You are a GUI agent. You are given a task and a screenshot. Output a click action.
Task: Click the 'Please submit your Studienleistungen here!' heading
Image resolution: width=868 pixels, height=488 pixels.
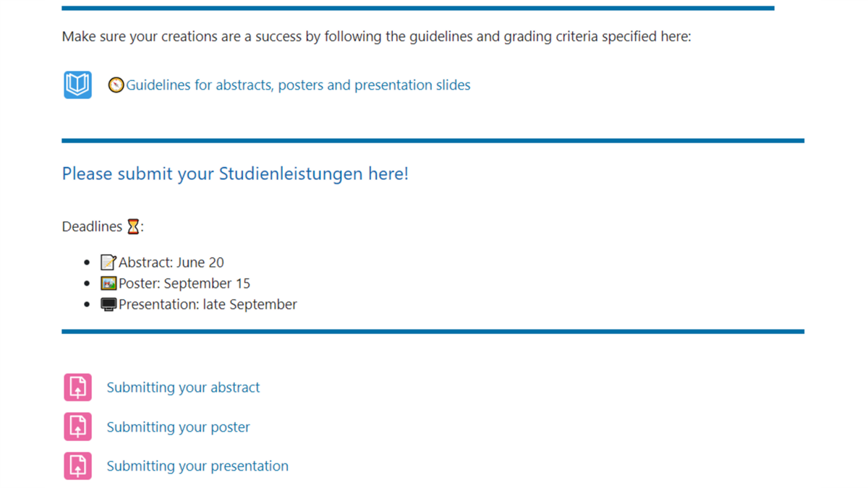pyautogui.click(x=235, y=174)
